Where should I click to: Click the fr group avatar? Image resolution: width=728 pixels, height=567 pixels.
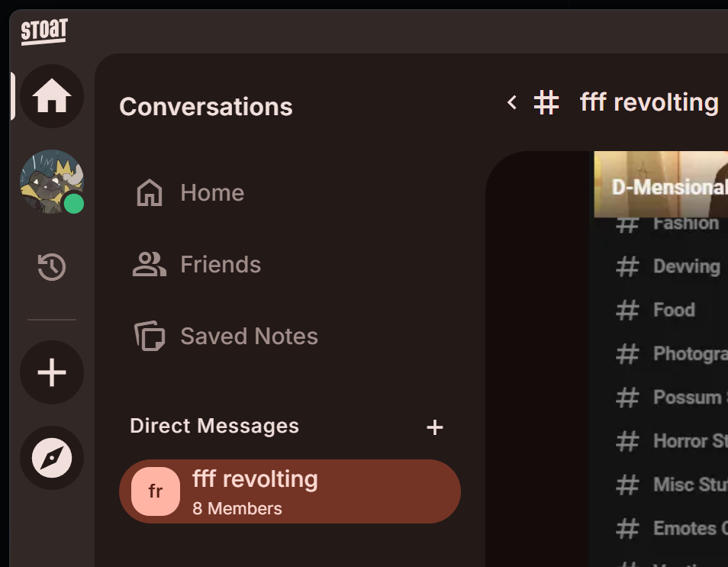click(x=156, y=491)
